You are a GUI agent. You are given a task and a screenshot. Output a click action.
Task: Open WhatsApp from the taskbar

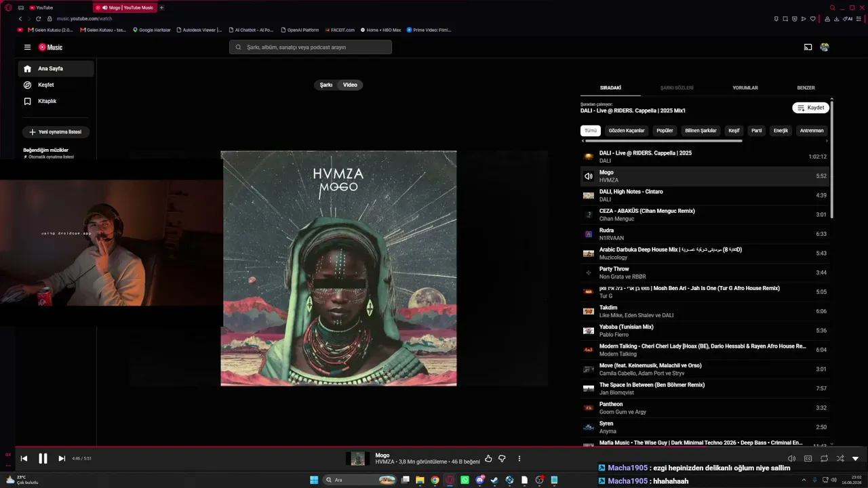click(465, 480)
